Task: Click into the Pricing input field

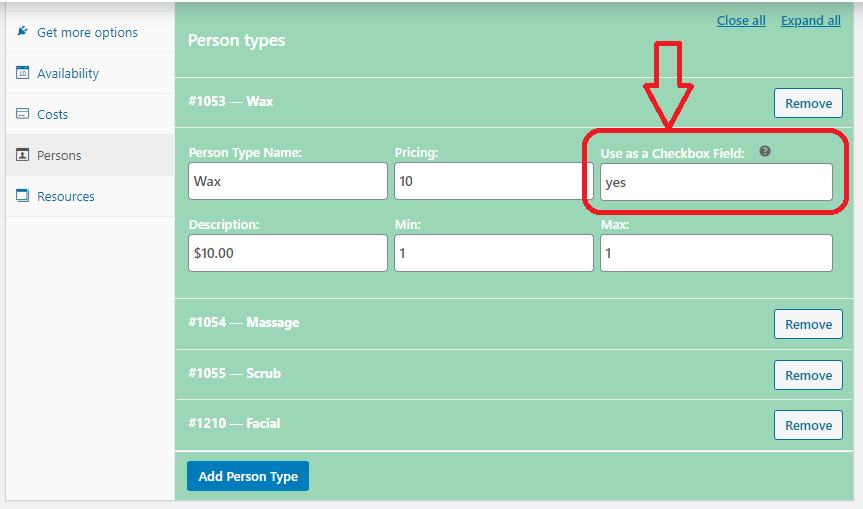Action: coord(493,182)
